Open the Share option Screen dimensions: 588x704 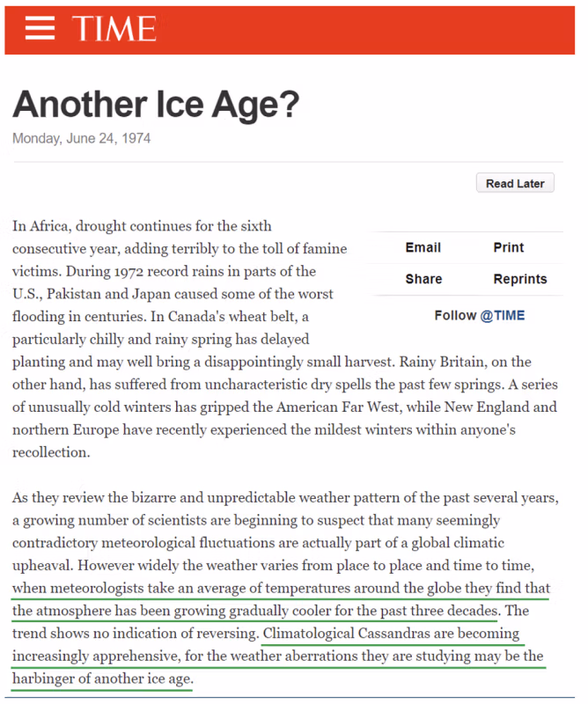(x=423, y=279)
